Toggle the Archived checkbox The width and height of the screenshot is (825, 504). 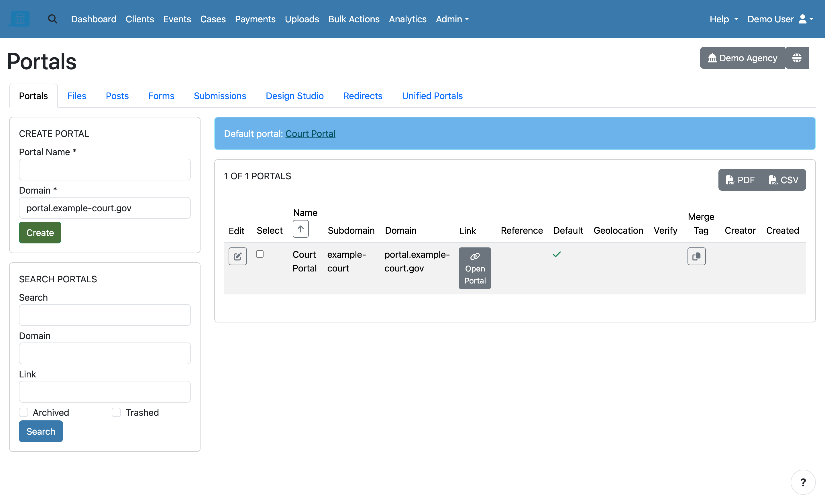(23, 412)
